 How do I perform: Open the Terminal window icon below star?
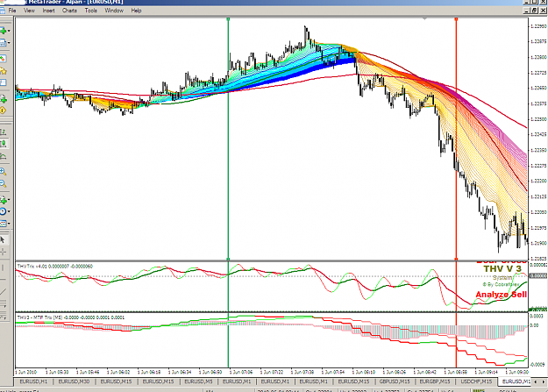pos(3,82)
